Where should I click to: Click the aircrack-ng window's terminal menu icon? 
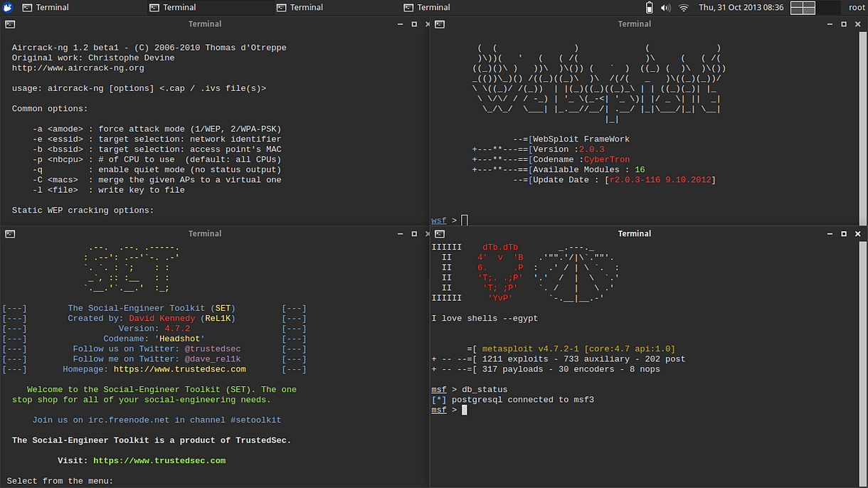tap(10, 24)
